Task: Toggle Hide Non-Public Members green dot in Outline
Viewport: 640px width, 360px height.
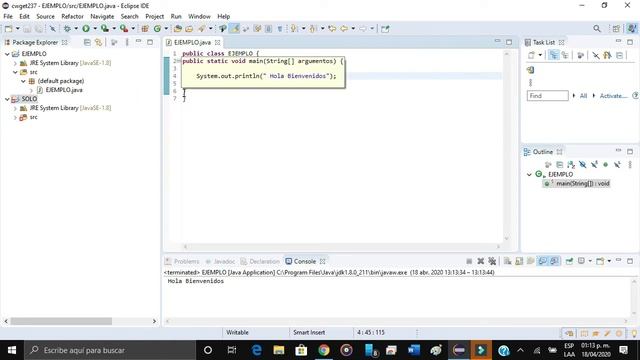Action: coord(606,164)
